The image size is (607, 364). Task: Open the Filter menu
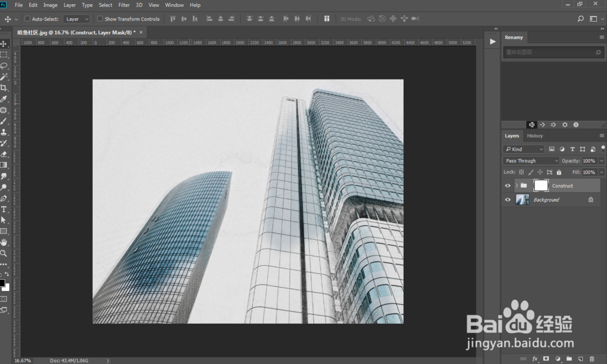pyautogui.click(x=124, y=5)
